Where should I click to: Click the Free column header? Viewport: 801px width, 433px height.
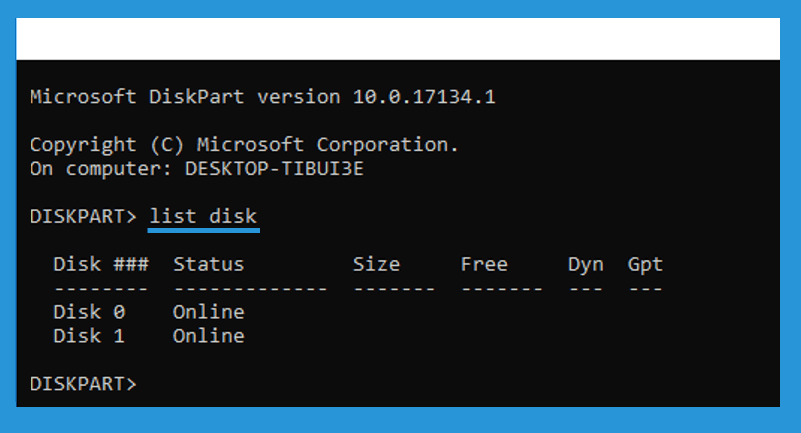pos(484,264)
